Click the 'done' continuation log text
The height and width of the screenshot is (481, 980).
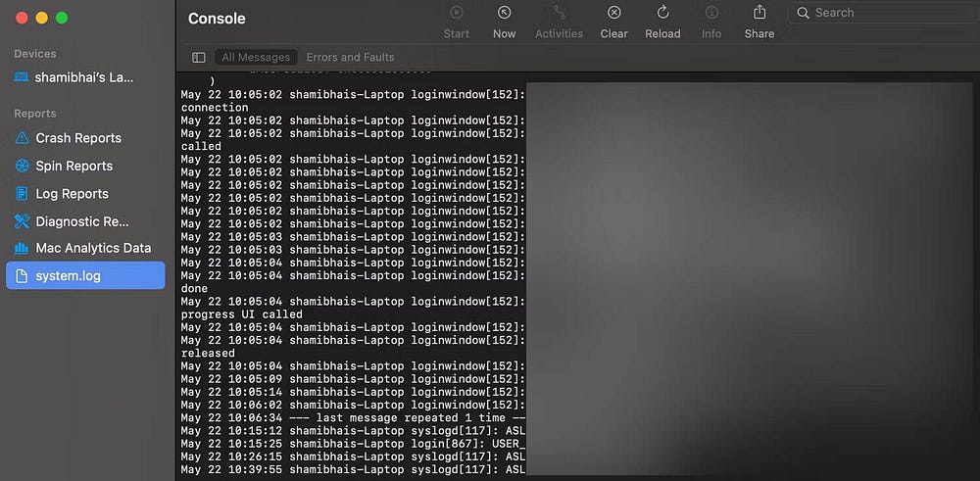[x=194, y=289]
